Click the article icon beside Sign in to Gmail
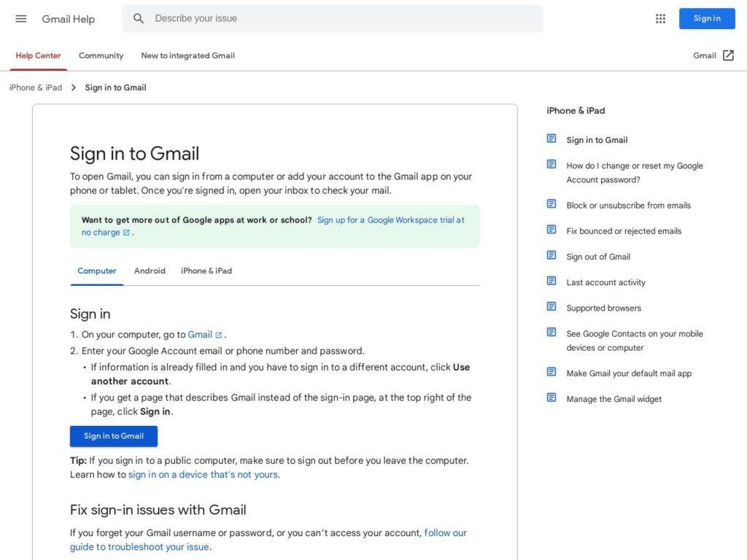 [551, 138]
